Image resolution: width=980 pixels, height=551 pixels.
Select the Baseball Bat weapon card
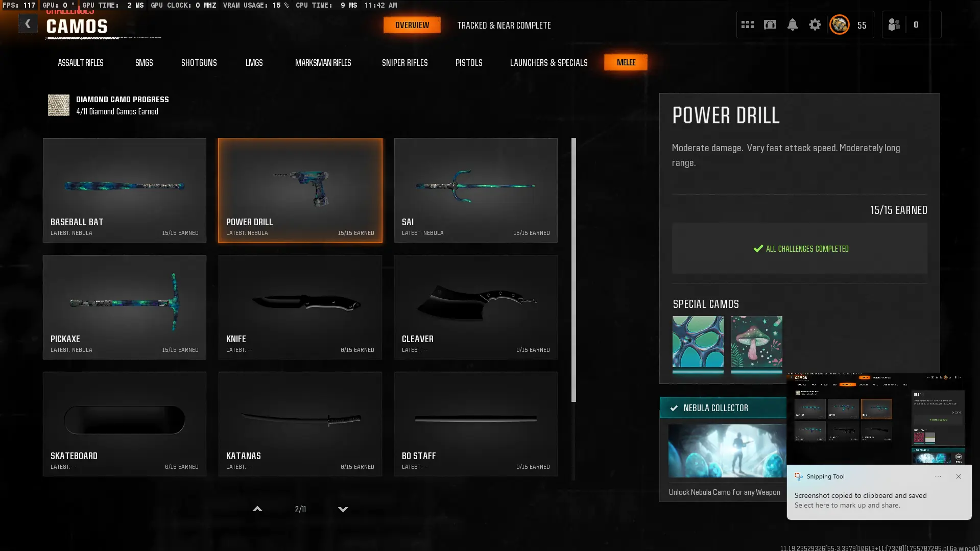tap(125, 190)
